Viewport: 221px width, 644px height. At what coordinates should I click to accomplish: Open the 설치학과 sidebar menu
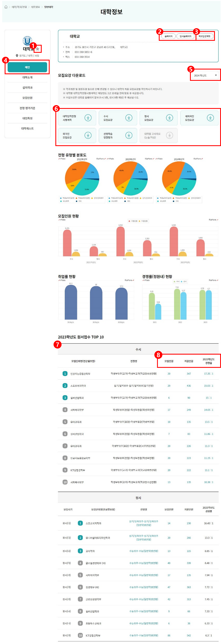[27, 88]
